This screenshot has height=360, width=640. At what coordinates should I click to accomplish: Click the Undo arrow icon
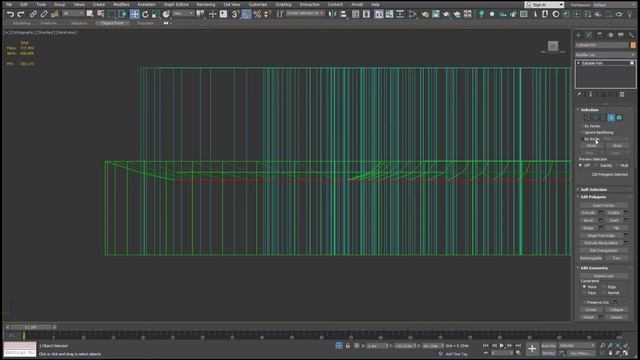coord(10,14)
